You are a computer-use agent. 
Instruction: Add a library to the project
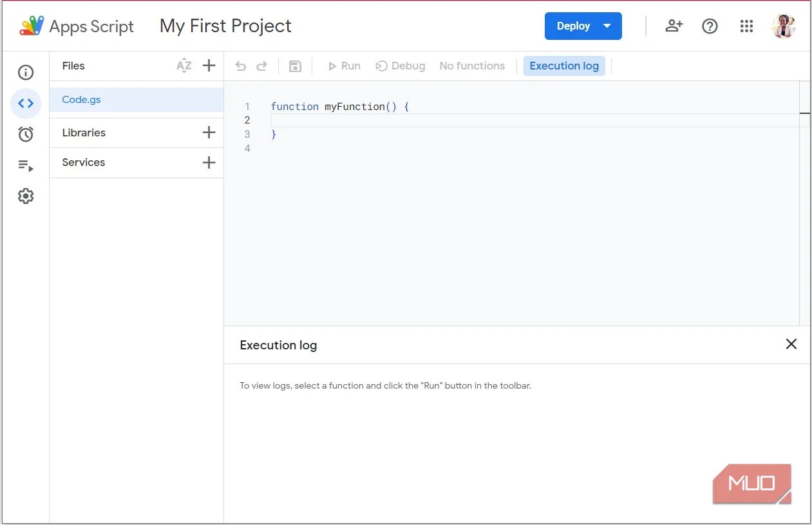click(x=209, y=133)
